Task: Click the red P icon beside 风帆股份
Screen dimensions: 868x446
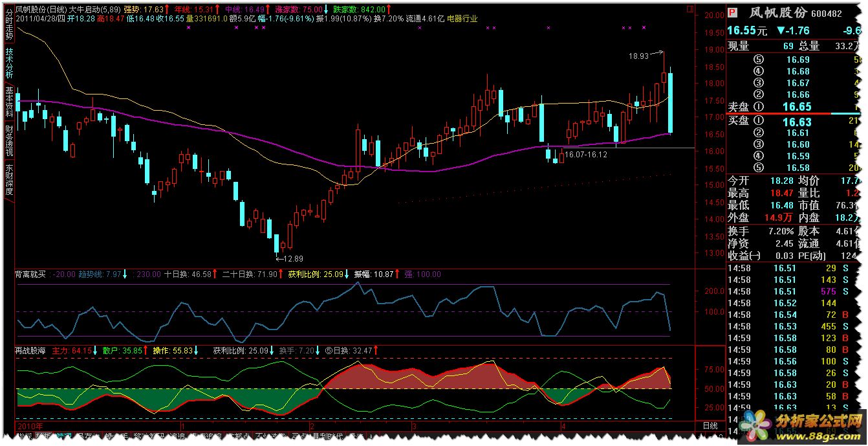Action: 732,12
